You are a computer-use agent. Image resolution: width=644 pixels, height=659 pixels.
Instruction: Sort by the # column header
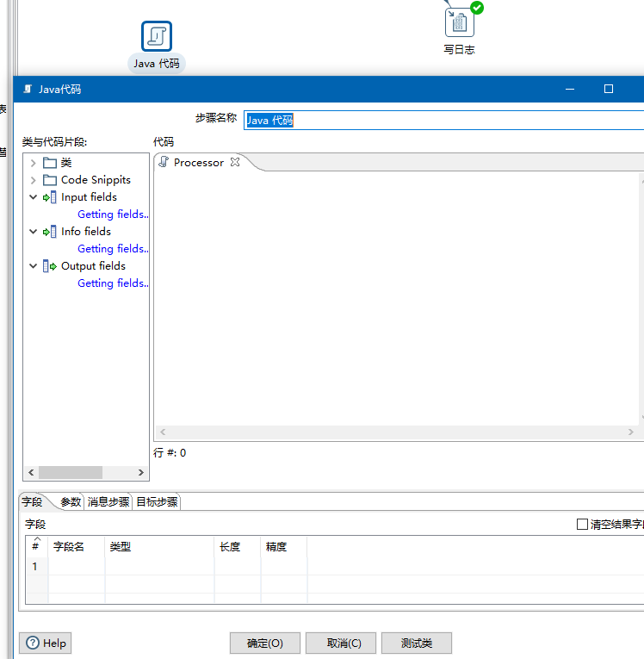[36, 546]
